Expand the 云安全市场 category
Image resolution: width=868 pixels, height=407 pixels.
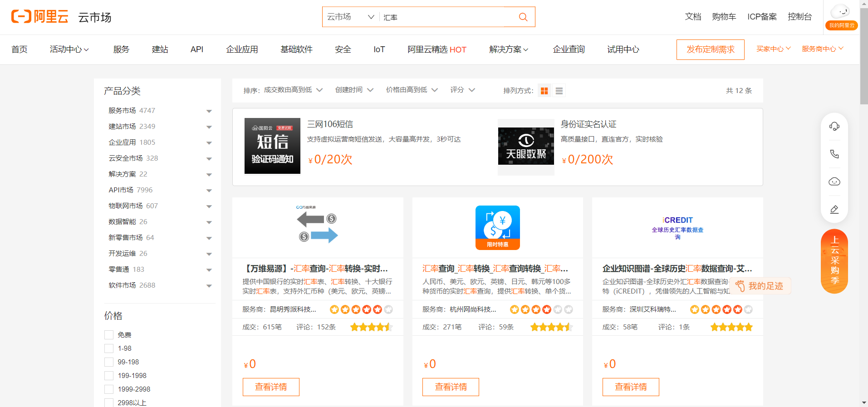(209, 159)
